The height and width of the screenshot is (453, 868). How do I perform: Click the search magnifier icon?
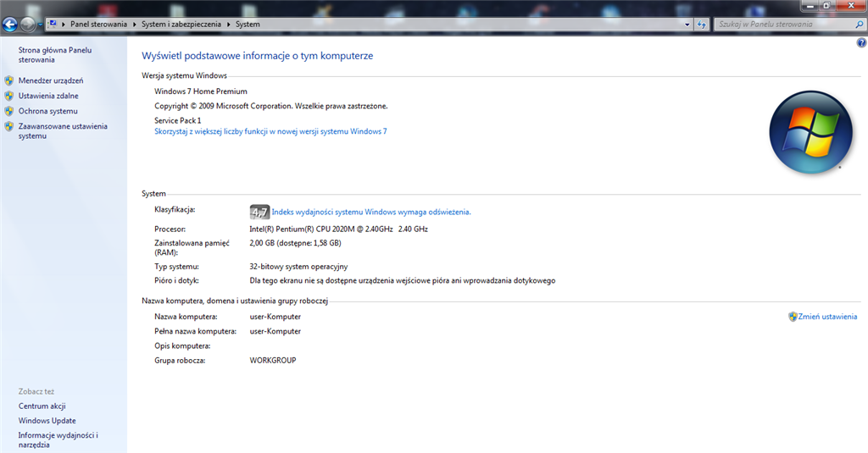pos(860,25)
